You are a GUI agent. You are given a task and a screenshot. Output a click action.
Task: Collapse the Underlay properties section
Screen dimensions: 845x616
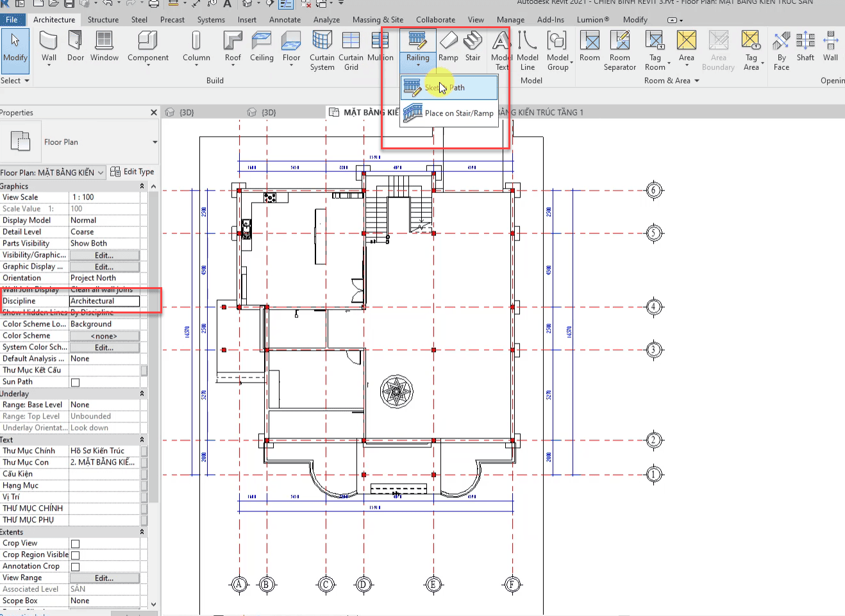142,394
